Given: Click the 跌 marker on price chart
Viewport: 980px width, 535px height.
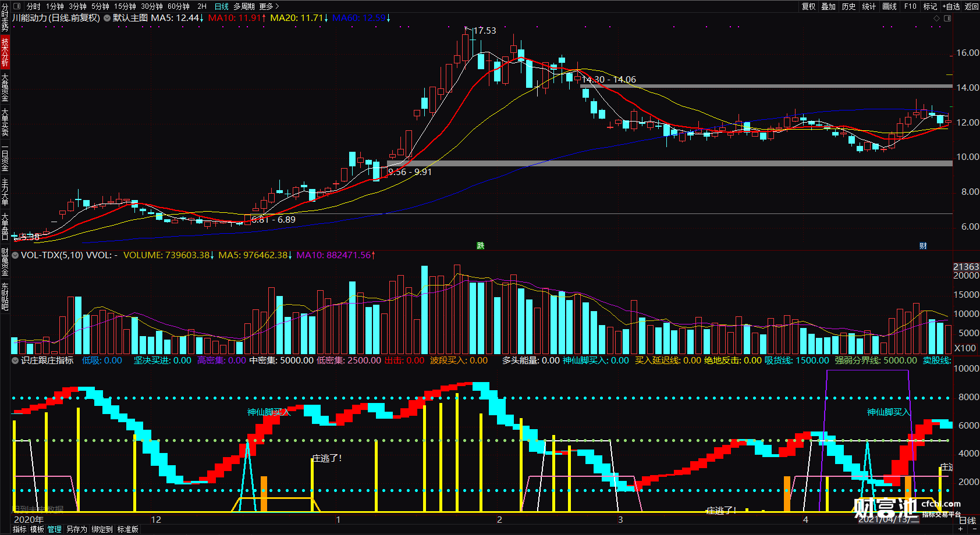Looking at the screenshot, I should 481,246.
